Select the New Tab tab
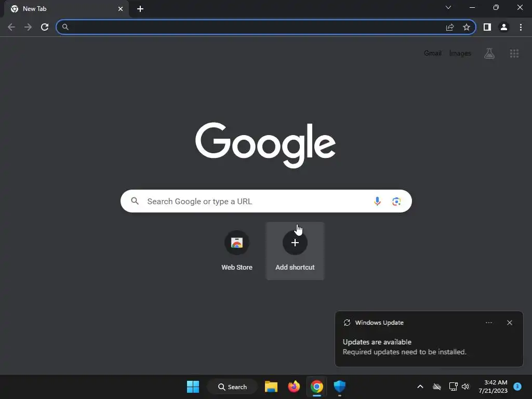 [66, 9]
